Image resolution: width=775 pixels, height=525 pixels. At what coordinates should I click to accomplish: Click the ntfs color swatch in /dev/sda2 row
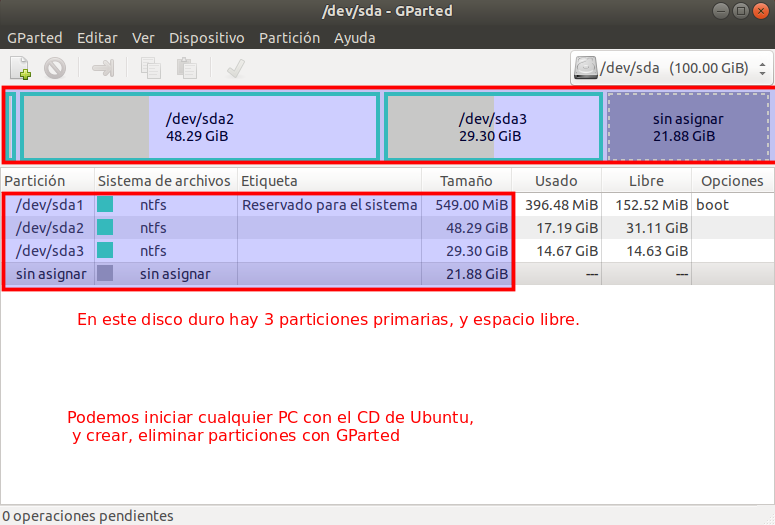pyautogui.click(x=105, y=227)
